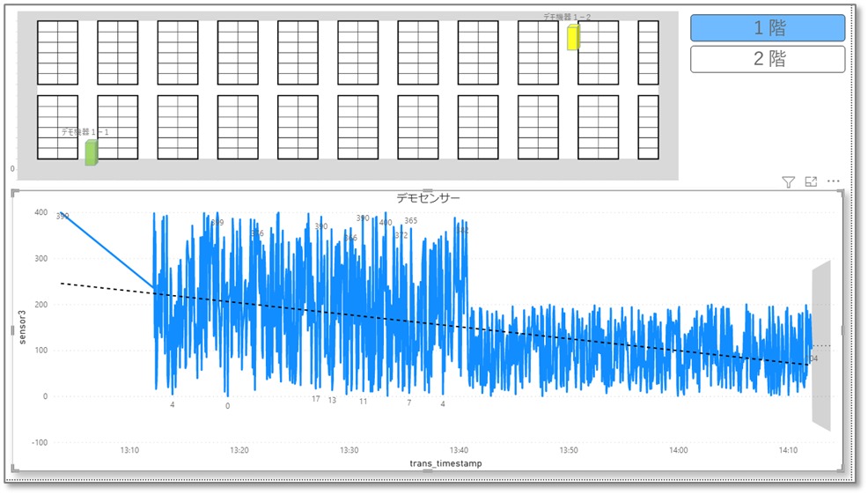The width and height of the screenshot is (868, 495).
Task: Click the デモ機器 1-2 label text
Action: point(567,17)
